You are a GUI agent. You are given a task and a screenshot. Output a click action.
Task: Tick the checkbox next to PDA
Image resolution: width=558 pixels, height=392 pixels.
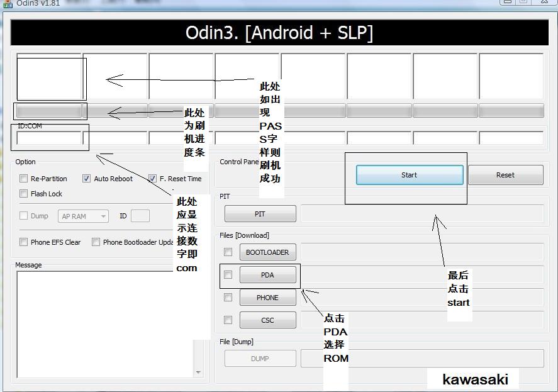coord(228,275)
